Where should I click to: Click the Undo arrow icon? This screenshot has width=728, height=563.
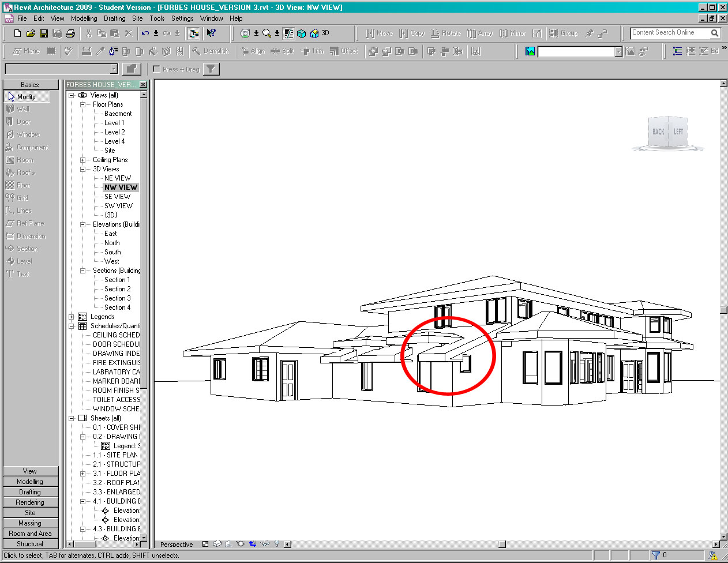point(145,33)
